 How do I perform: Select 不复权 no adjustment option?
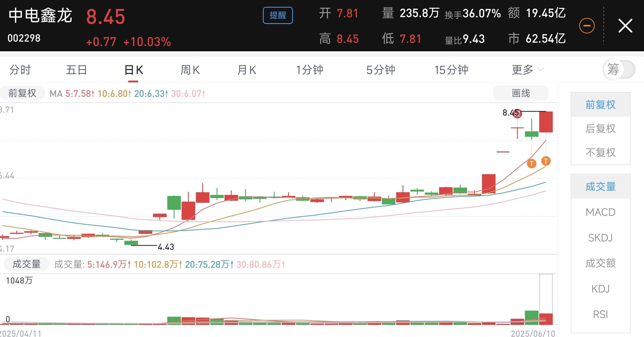click(x=601, y=153)
